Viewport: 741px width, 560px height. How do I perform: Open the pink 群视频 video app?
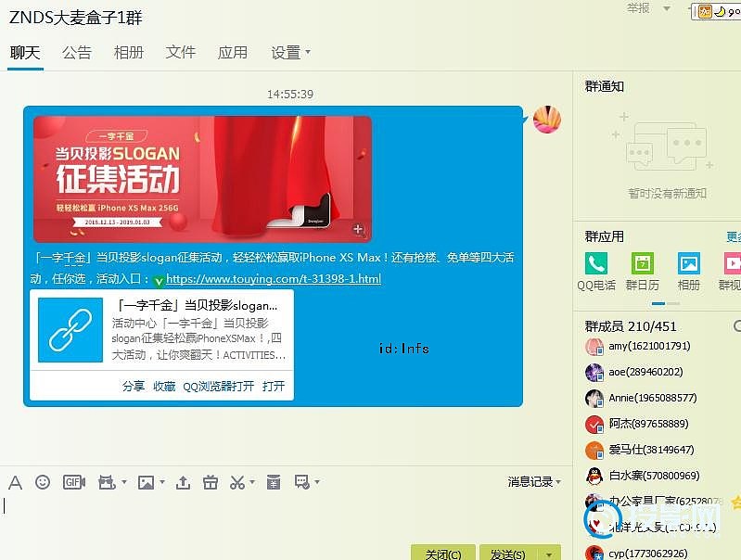(x=733, y=263)
